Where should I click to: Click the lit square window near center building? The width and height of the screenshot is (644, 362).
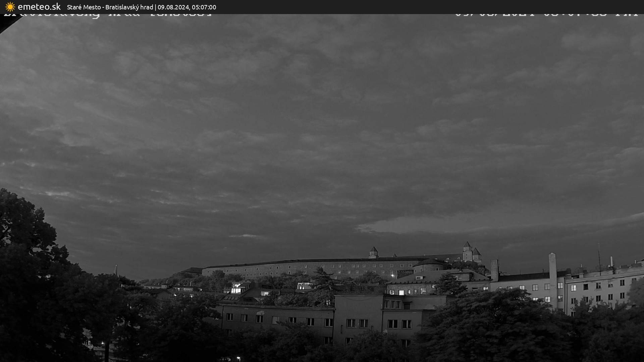pyautogui.click(x=401, y=292)
